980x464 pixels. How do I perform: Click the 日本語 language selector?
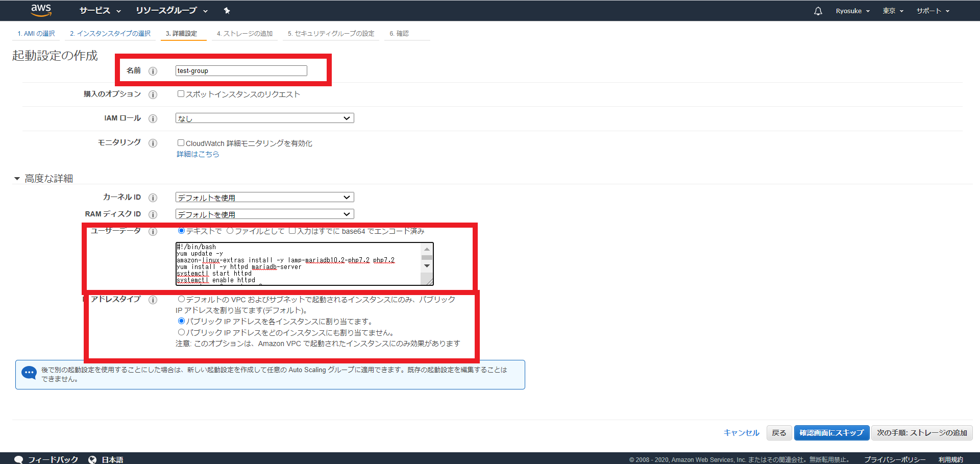(x=112, y=460)
